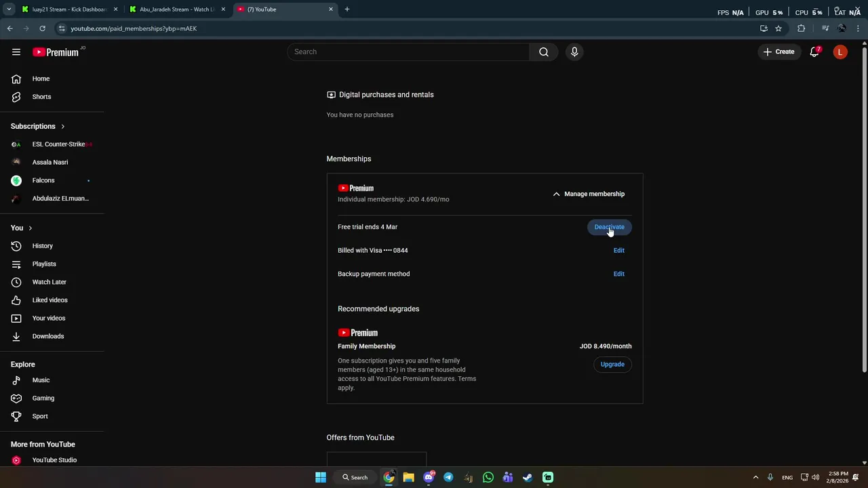Open the notifications bell
Screen dimensions: 868x488
[814, 52]
